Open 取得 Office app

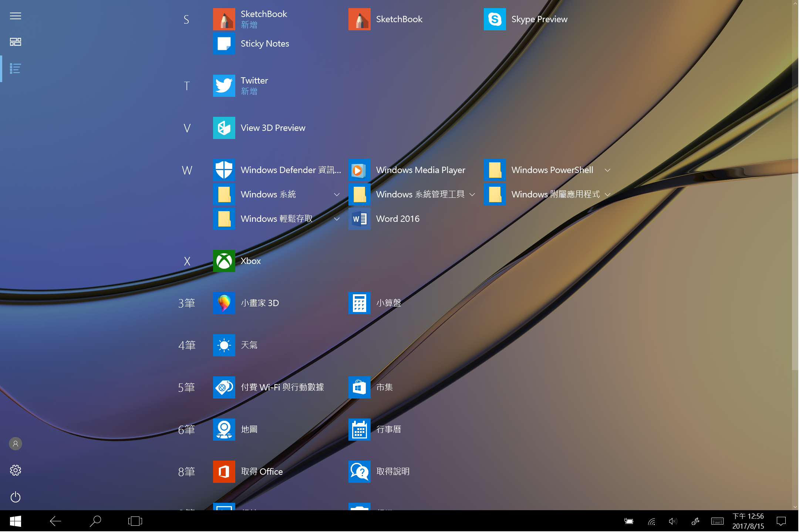point(277,472)
